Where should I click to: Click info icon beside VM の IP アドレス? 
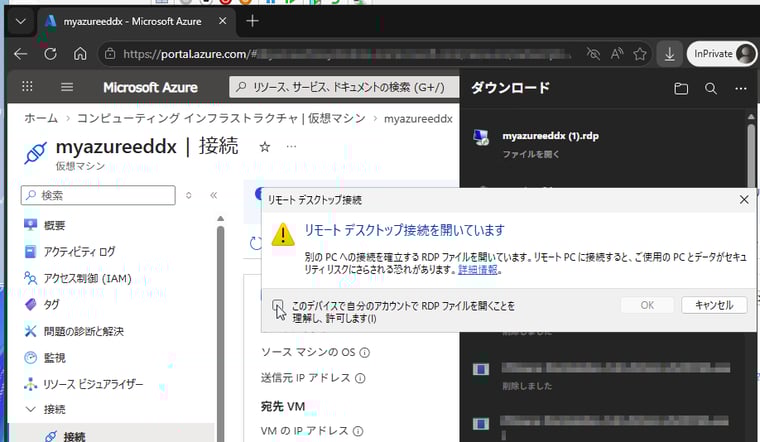pos(358,431)
